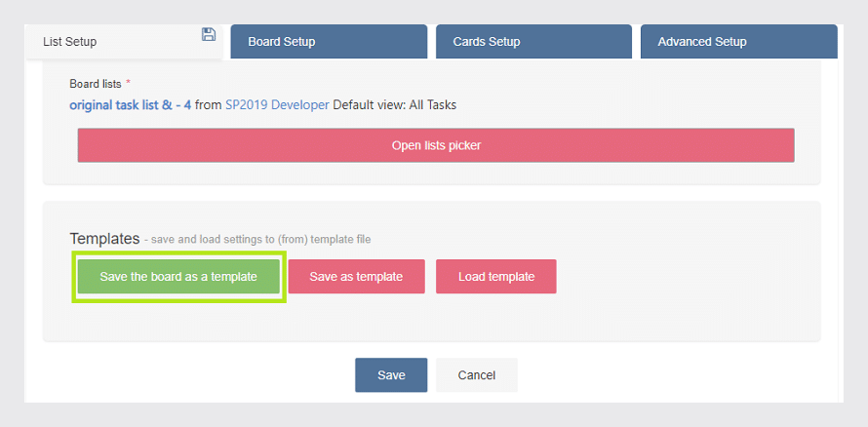Screen dimensions: 868x427
Task: Click 'Default view: All Tasks' text
Action: 395,104
